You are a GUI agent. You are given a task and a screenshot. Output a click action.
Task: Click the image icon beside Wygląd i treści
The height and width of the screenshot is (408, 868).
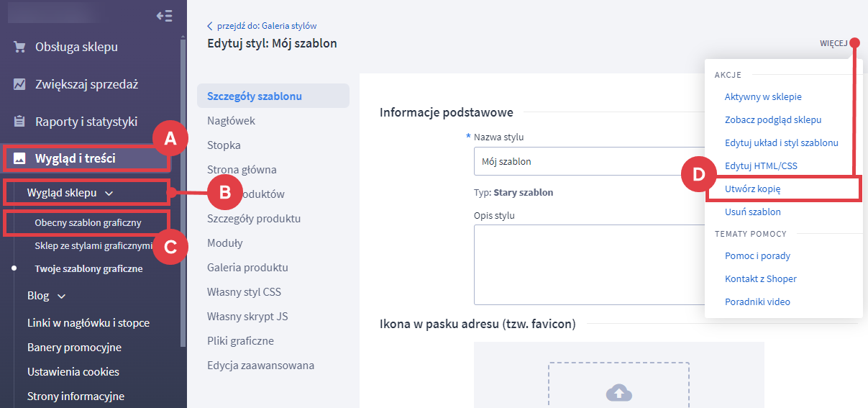pyautogui.click(x=20, y=158)
